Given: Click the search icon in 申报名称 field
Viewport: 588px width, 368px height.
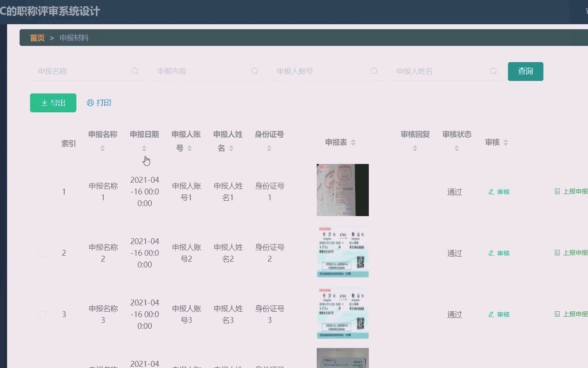Looking at the screenshot, I should (135, 71).
